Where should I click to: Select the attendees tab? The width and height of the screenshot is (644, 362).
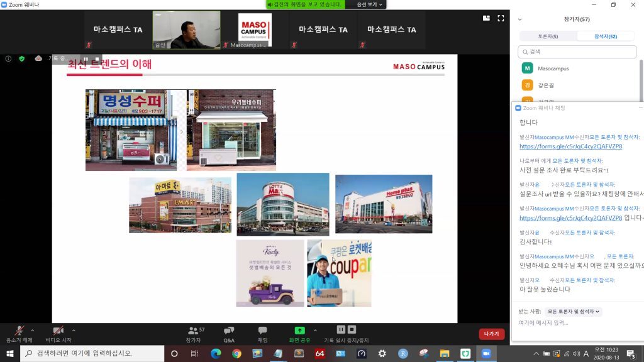[605, 36]
